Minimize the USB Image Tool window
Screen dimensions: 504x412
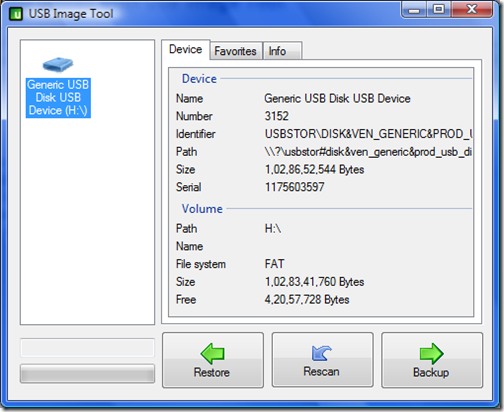pyautogui.click(x=414, y=10)
